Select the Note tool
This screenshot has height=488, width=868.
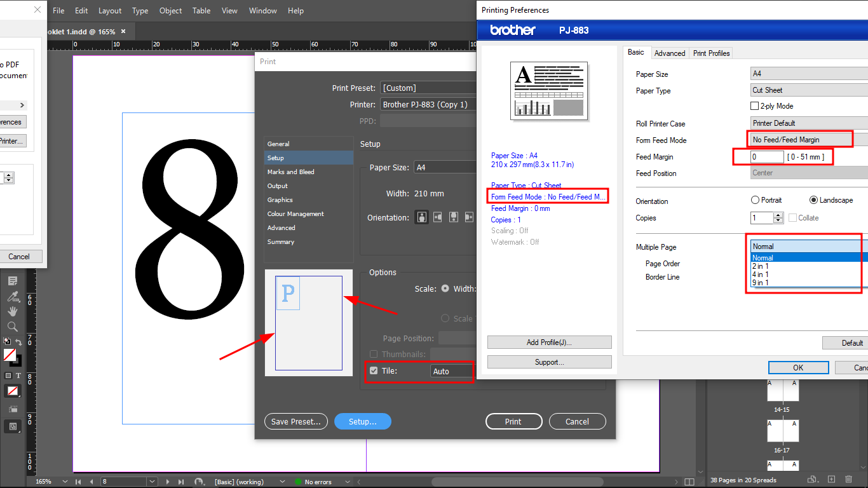13,281
